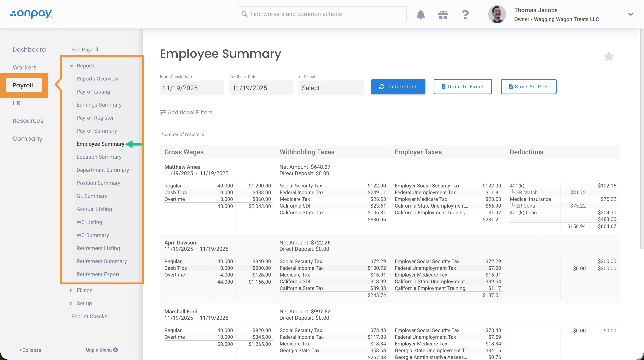Click Open In Excel button
This screenshot has height=360, width=644.
point(463,87)
